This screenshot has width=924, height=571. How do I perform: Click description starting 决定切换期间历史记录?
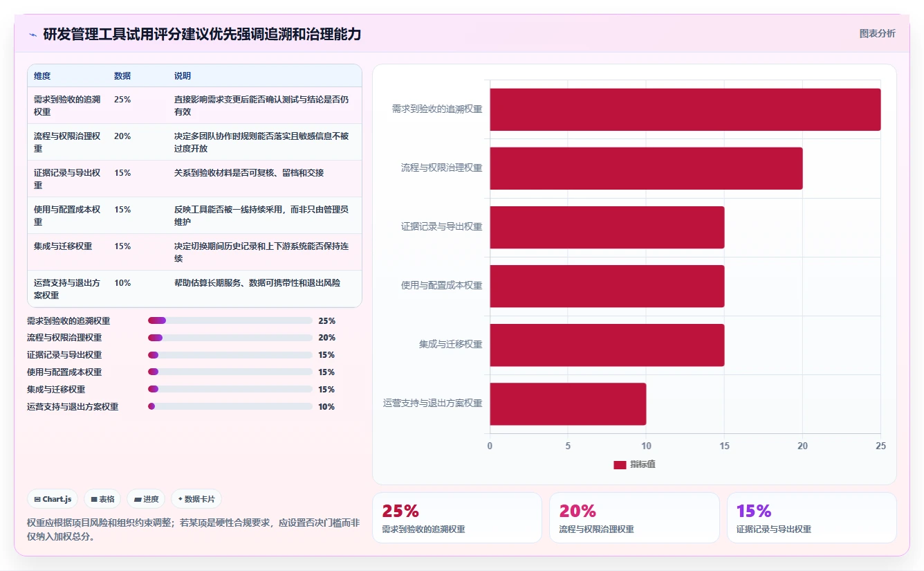click(261, 253)
